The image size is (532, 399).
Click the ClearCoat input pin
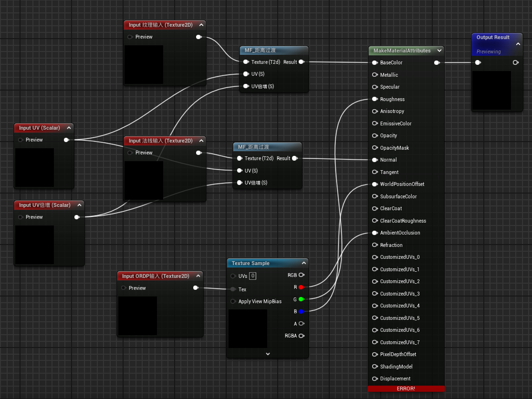(375, 208)
